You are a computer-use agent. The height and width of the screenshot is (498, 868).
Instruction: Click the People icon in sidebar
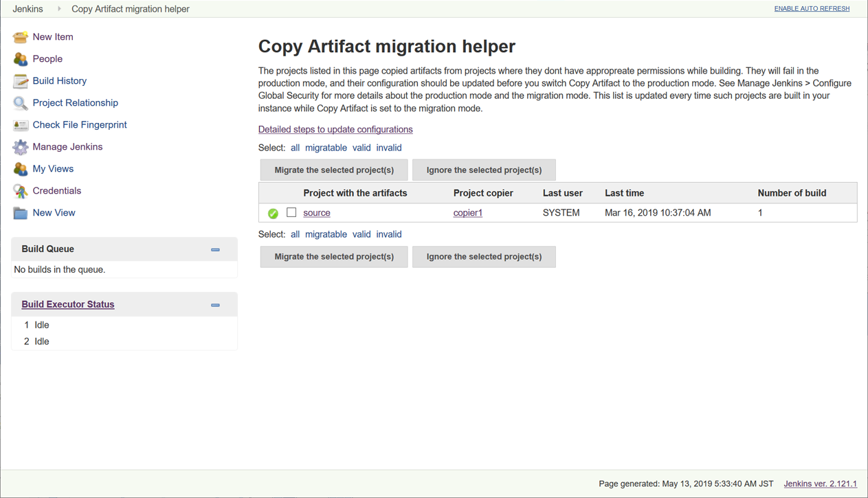pos(20,59)
